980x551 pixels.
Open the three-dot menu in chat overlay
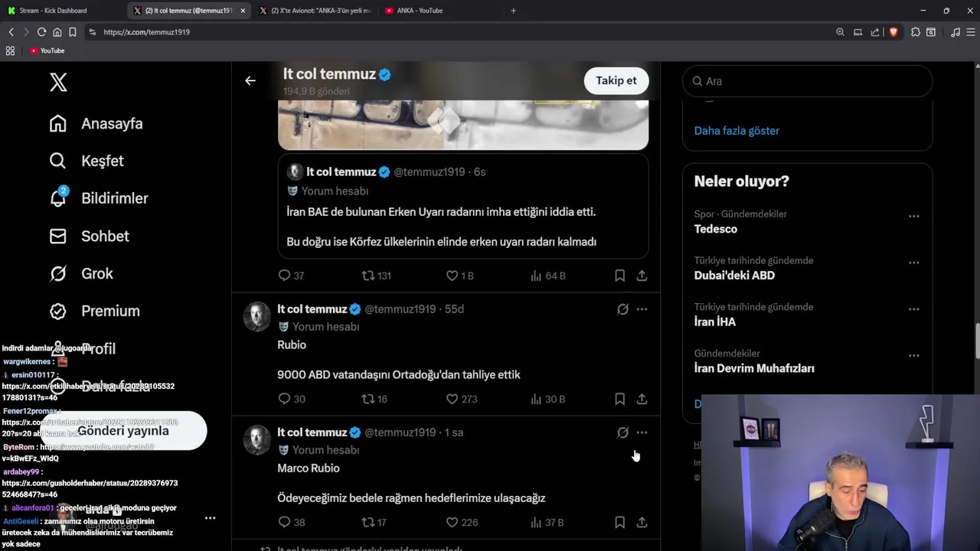210,518
